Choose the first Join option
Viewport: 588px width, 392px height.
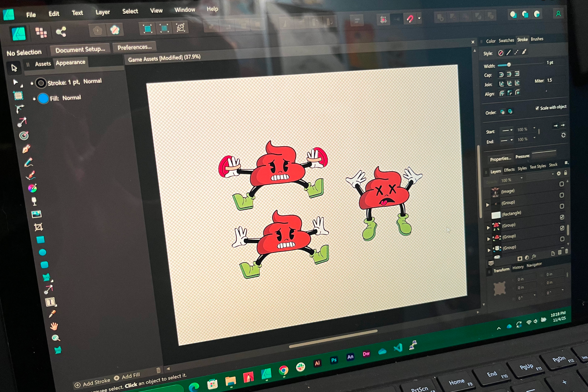click(501, 84)
